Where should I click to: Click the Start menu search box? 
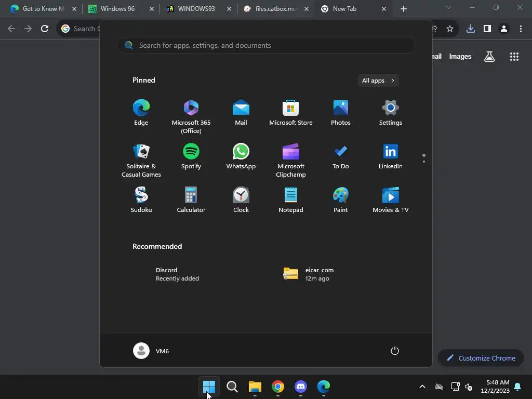tap(266, 46)
